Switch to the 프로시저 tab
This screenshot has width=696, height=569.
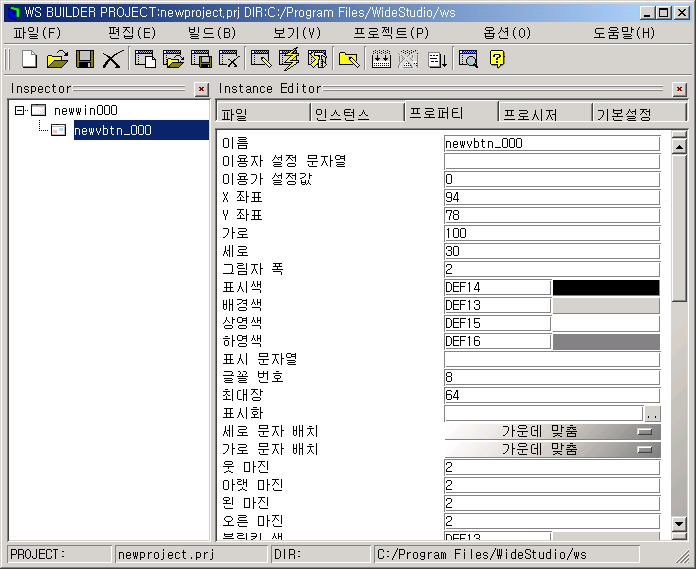point(546,113)
